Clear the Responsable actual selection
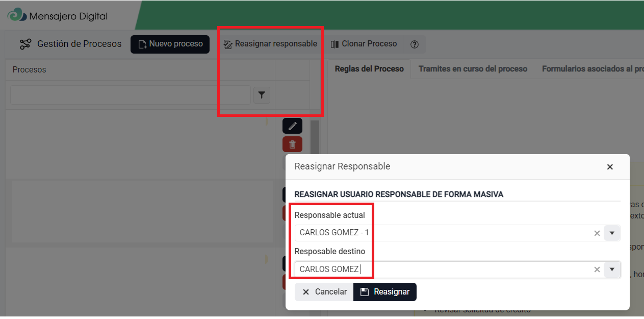 pyautogui.click(x=597, y=233)
